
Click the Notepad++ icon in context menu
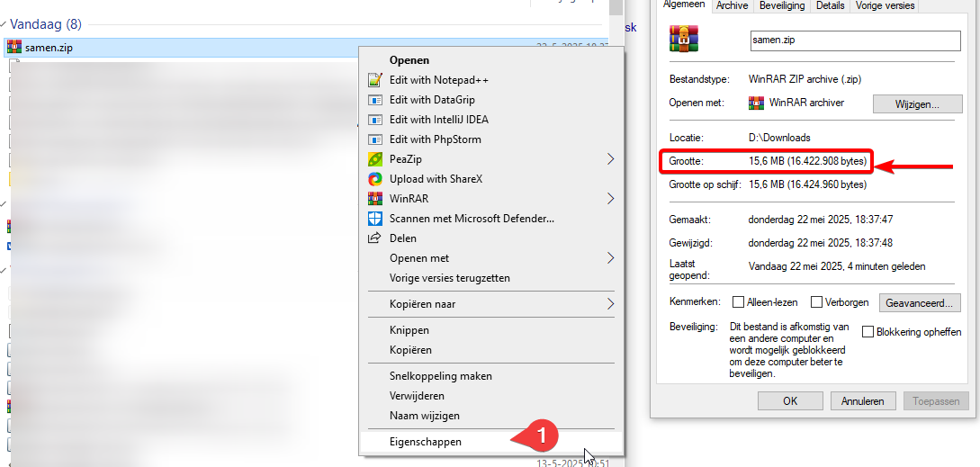pyautogui.click(x=375, y=80)
